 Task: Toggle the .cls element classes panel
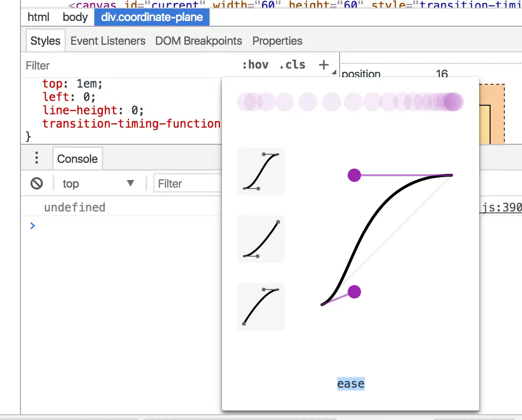(x=292, y=65)
